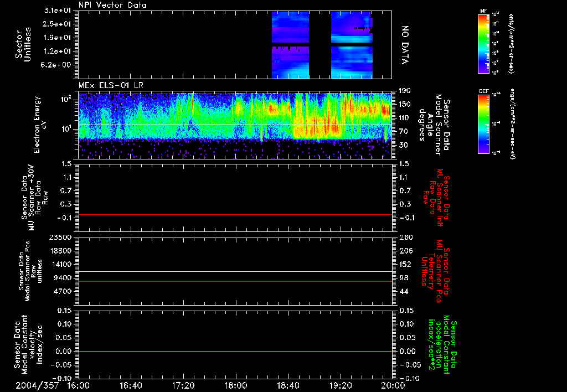Screen dimensions: 567x392
Task: Click the '2004/357' date label
Action: pos(37,385)
